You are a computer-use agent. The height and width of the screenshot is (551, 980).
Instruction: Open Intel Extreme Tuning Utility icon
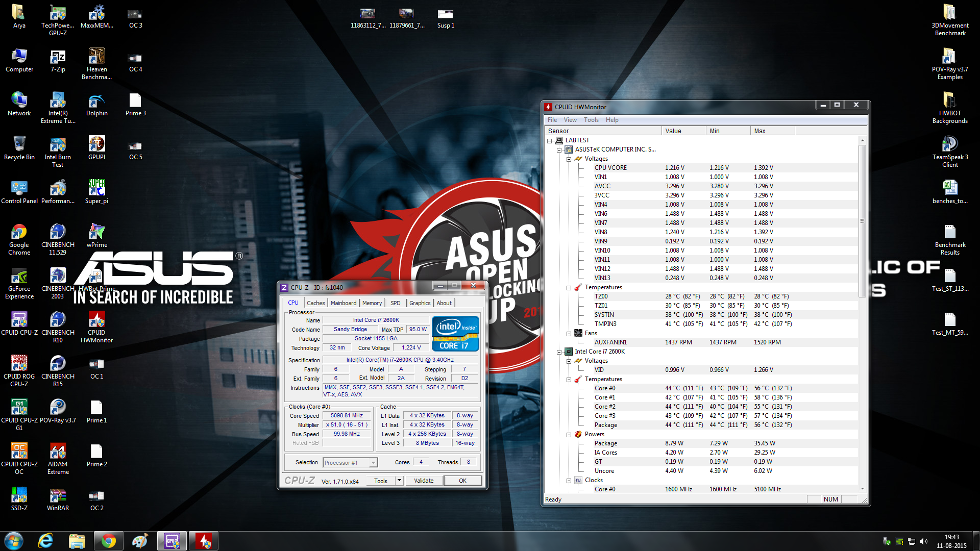pyautogui.click(x=58, y=107)
